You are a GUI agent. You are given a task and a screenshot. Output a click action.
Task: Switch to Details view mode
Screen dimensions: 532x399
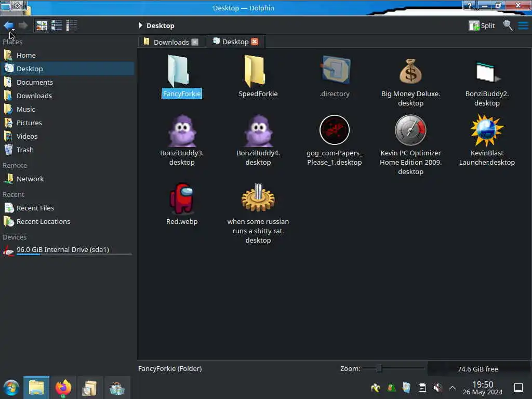point(72,25)
